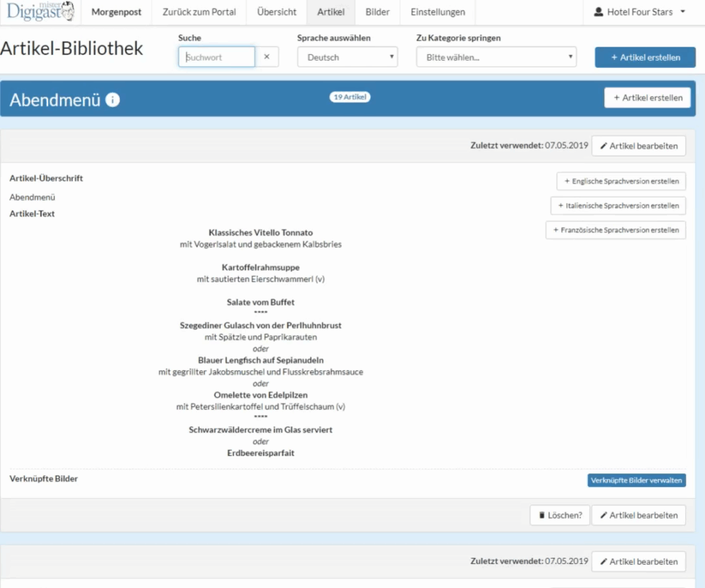Select Zurück zum Portal in navigation
Viewport: 705px width, 588px height.
coord(199,12)
